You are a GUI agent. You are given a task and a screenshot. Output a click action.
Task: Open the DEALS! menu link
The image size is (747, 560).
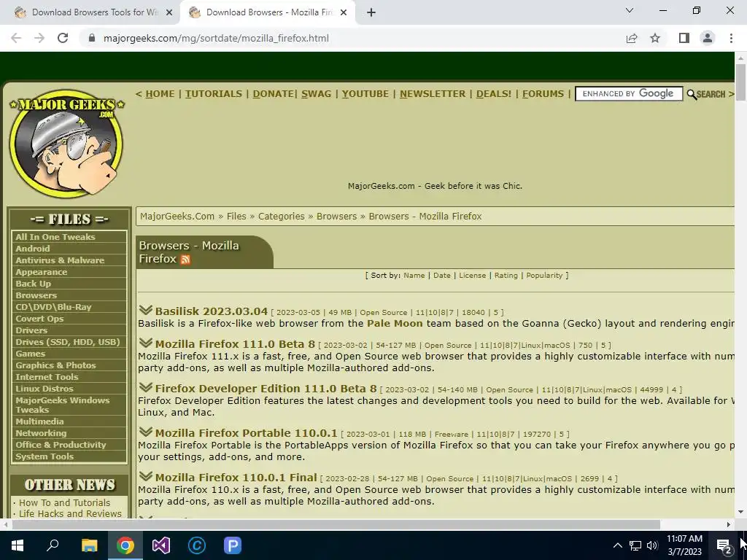click(x=494, y=94)
